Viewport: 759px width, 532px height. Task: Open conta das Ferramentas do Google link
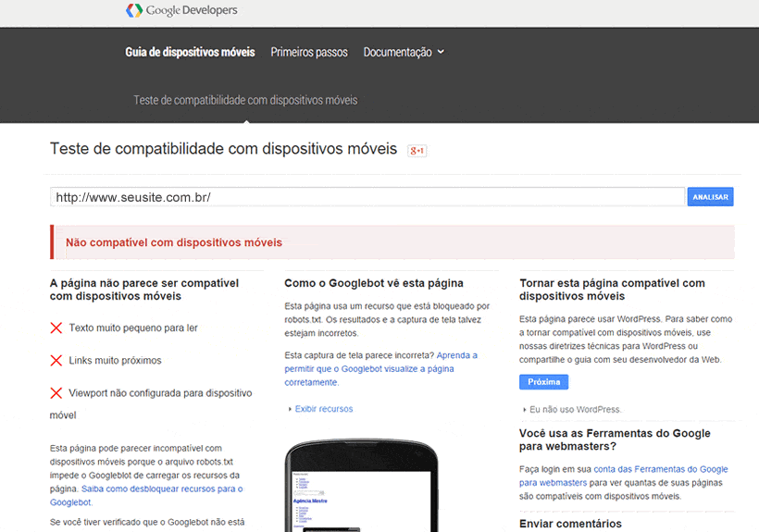click(660, 469)
